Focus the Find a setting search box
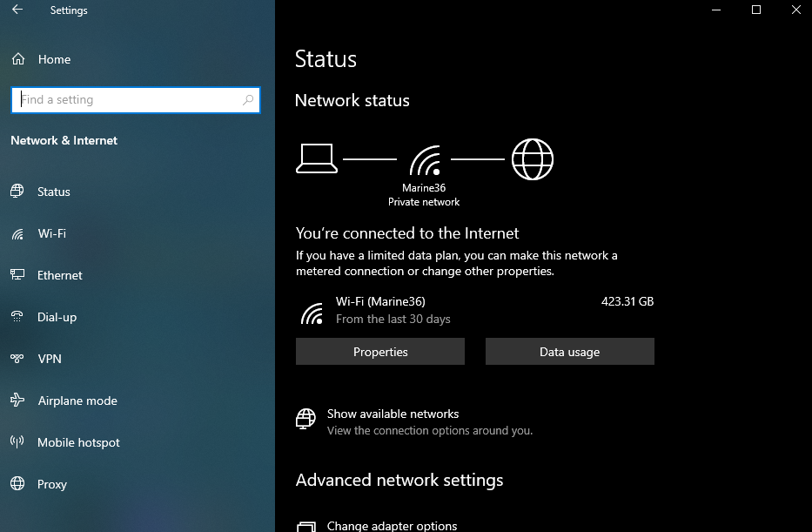Image resolution: width=812 pixels, height=532 pixels. [x=136, y=100]
